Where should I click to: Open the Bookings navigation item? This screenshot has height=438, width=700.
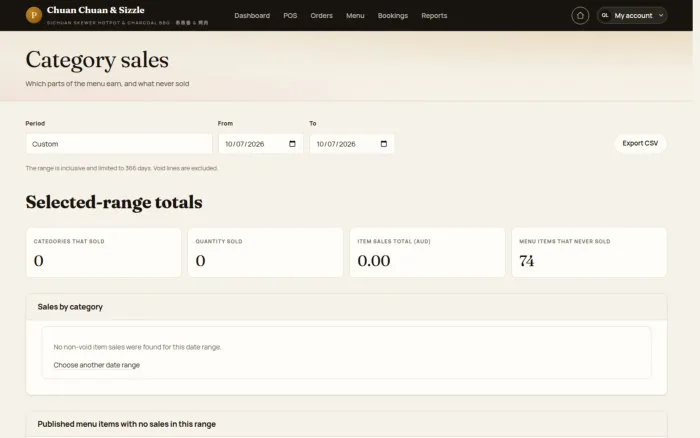point(392,16)
